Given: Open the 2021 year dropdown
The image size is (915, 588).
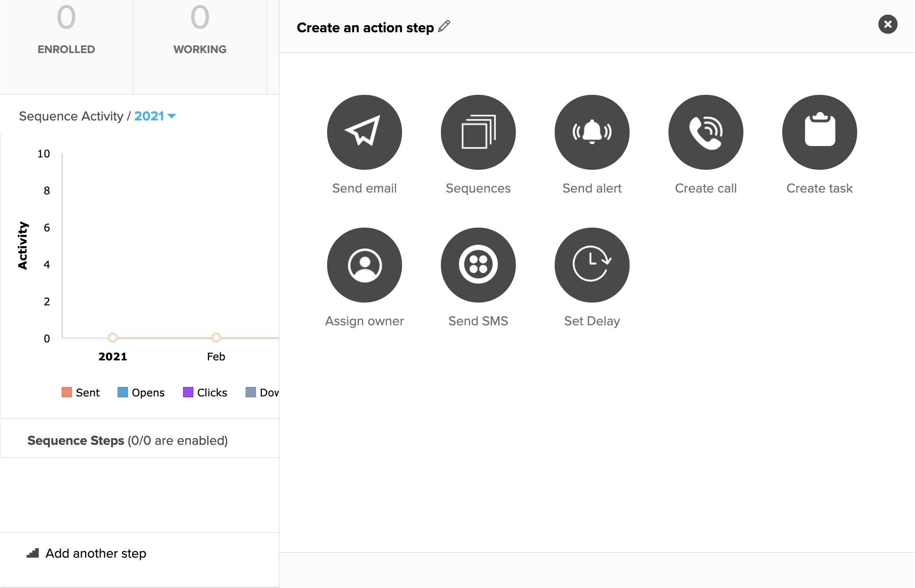Looking at the screenshot, I should pos(155,116).
